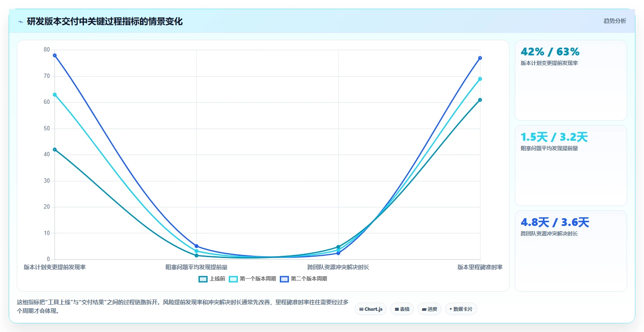644x332 pixels.
Task: Click the y-axis value 70
Action: 47,76
